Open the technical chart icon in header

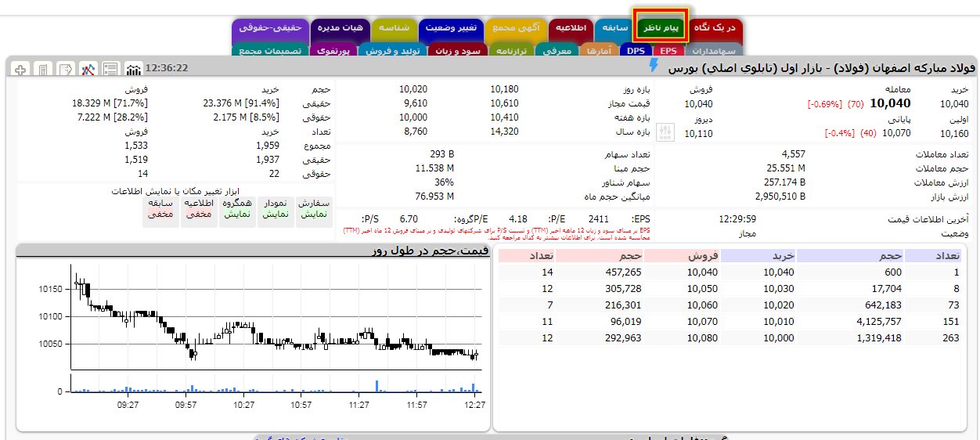(x=88, y=69)
